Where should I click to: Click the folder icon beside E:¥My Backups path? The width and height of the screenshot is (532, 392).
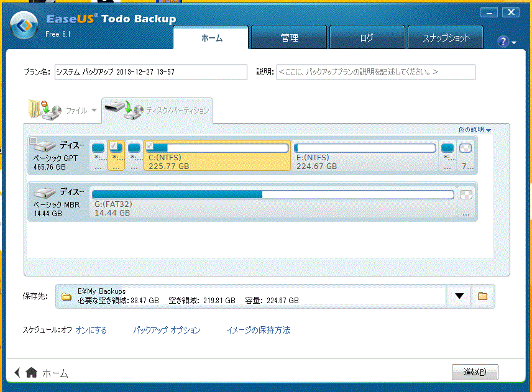pyautogui.click(x=66, y=297)
